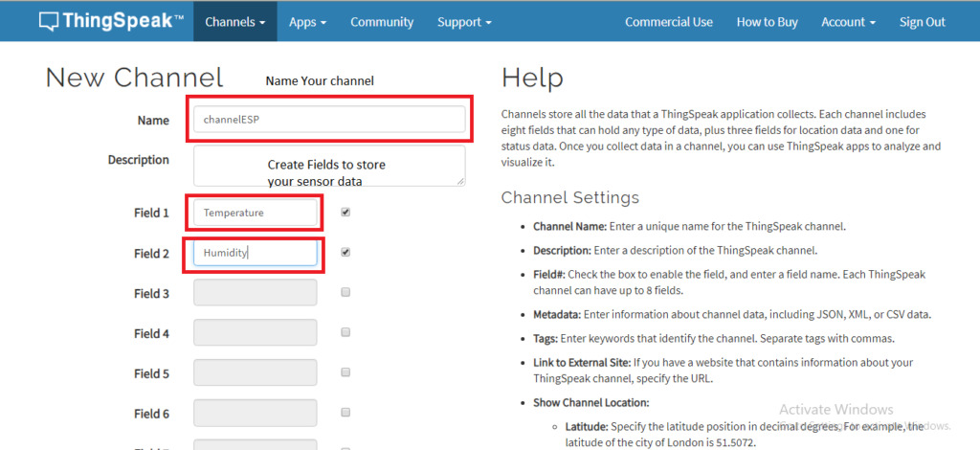Enable the Field 4 checkbox

pyautogui.click(x=345, y=333)
